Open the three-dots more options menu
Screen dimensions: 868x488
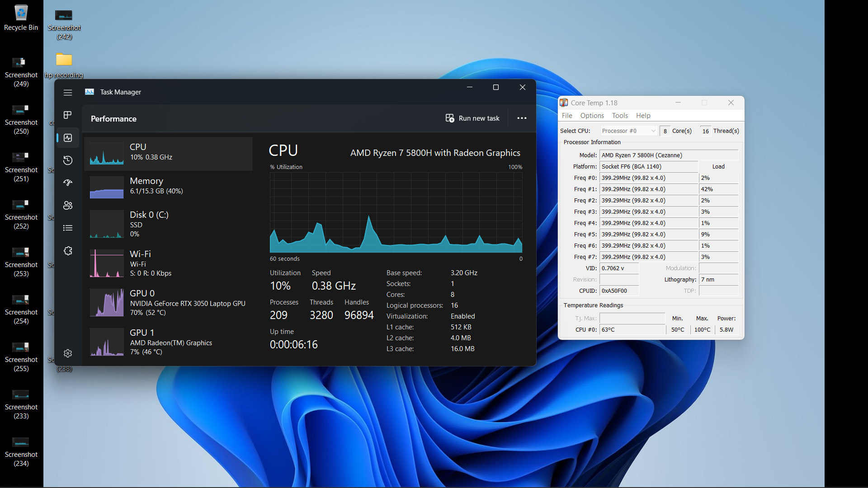(x=522, y=118)
